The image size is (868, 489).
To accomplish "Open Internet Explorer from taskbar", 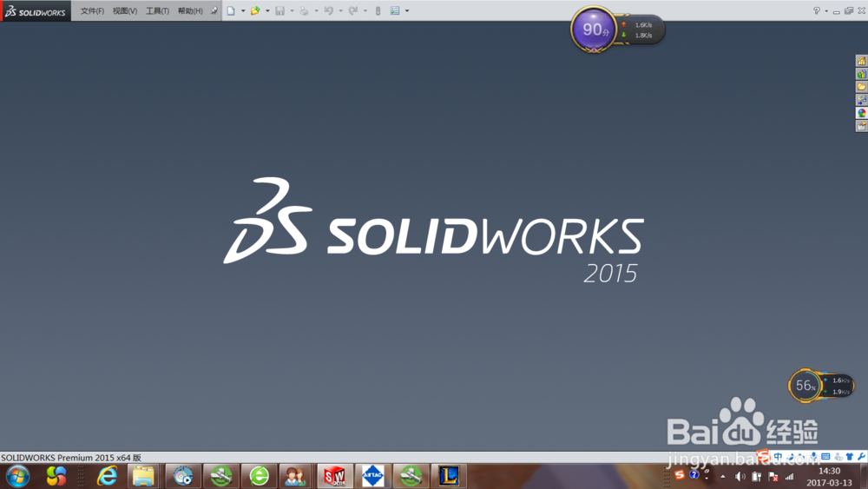I will [x=108, y=476].
